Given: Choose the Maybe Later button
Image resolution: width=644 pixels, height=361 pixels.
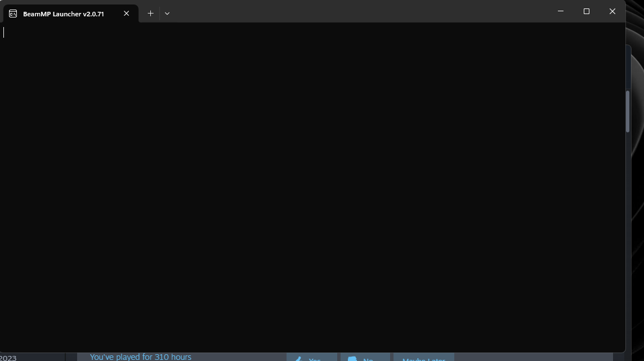Looking at the screenshot, I should pos(423,358).
